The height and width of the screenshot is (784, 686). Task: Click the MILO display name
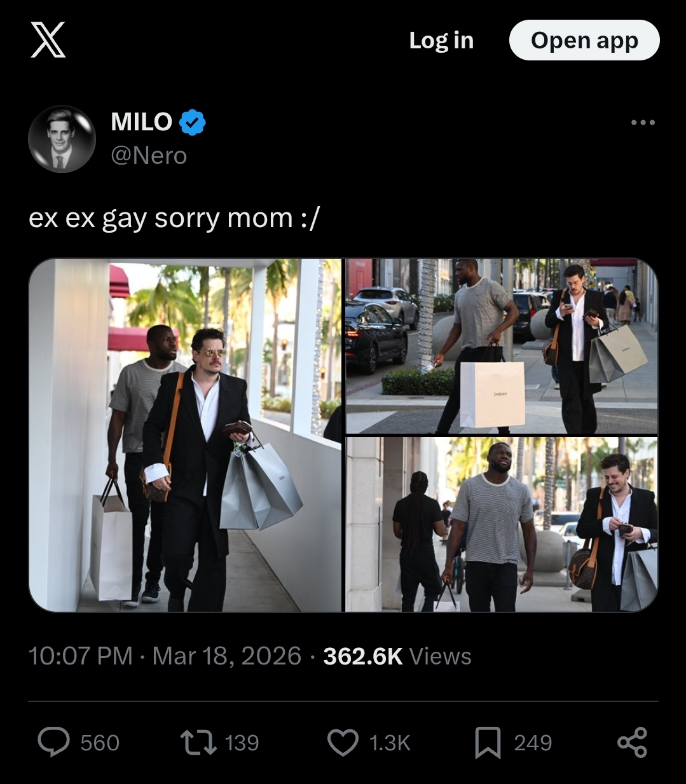[x=141, y=121]
